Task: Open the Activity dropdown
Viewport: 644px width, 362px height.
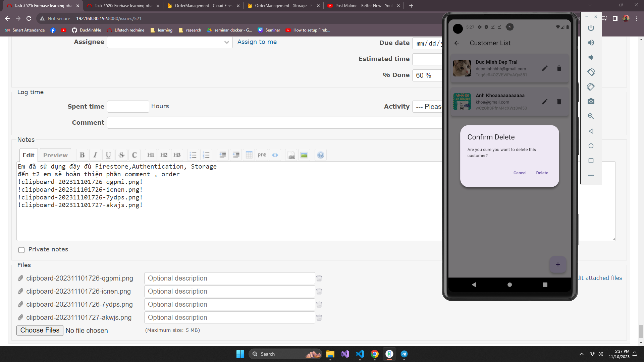Action: click(428, 107)
